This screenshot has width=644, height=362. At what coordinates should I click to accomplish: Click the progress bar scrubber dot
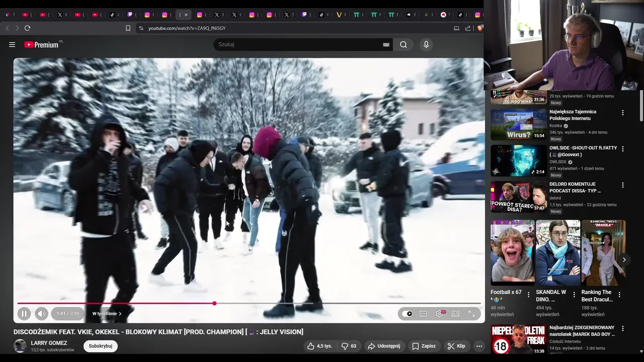[x=214, y=304]
